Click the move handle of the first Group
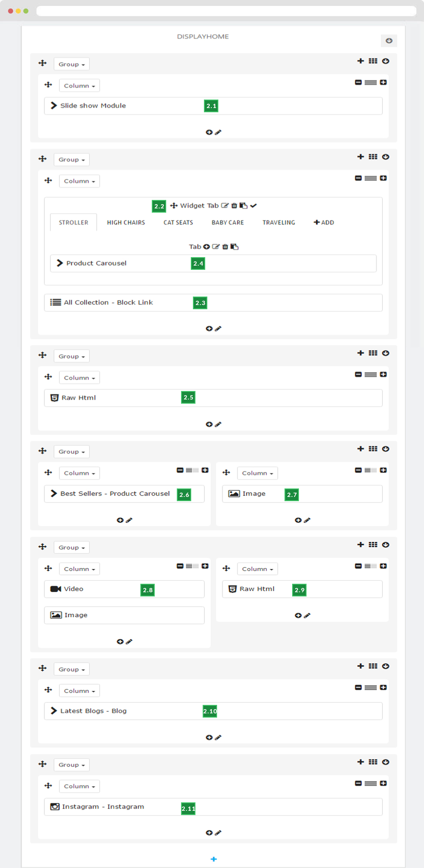This screenshot has width=424, height=868. pos(42,63)
